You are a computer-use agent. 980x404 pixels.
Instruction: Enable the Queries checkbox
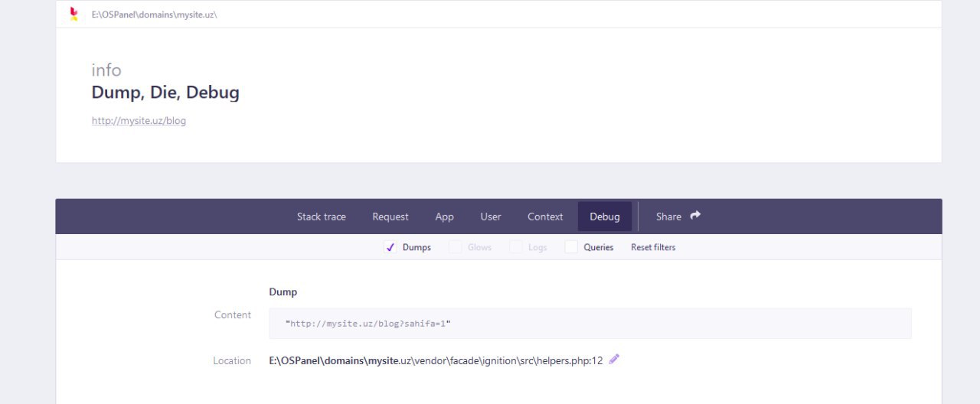point(571,247)
